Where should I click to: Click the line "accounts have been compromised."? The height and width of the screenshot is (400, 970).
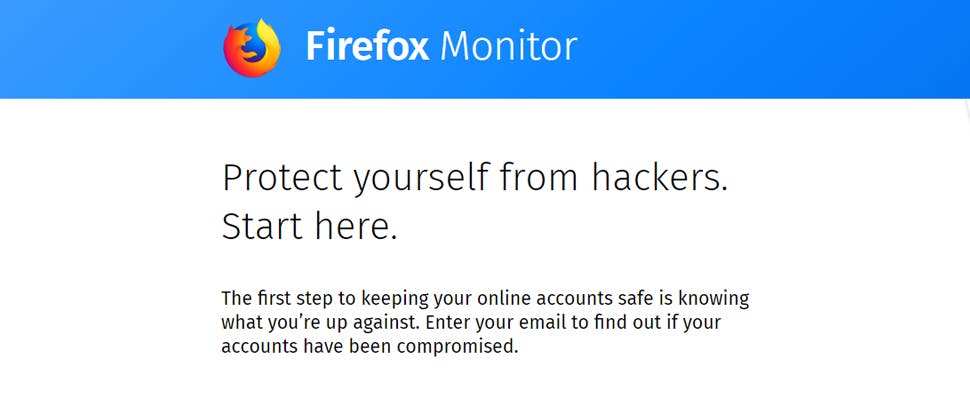click(370, 347)
